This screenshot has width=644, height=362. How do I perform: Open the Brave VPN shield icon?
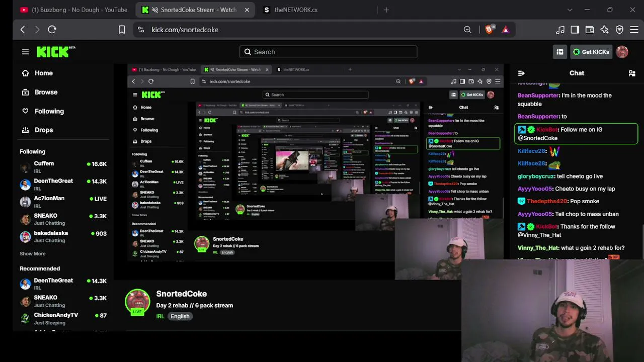[x=619, y=30]
